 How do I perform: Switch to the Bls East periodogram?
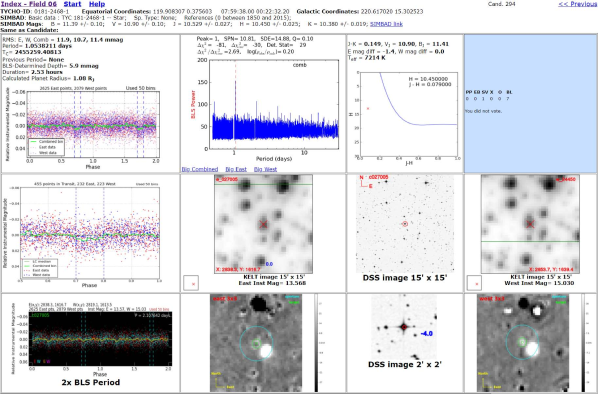point(236,169)
